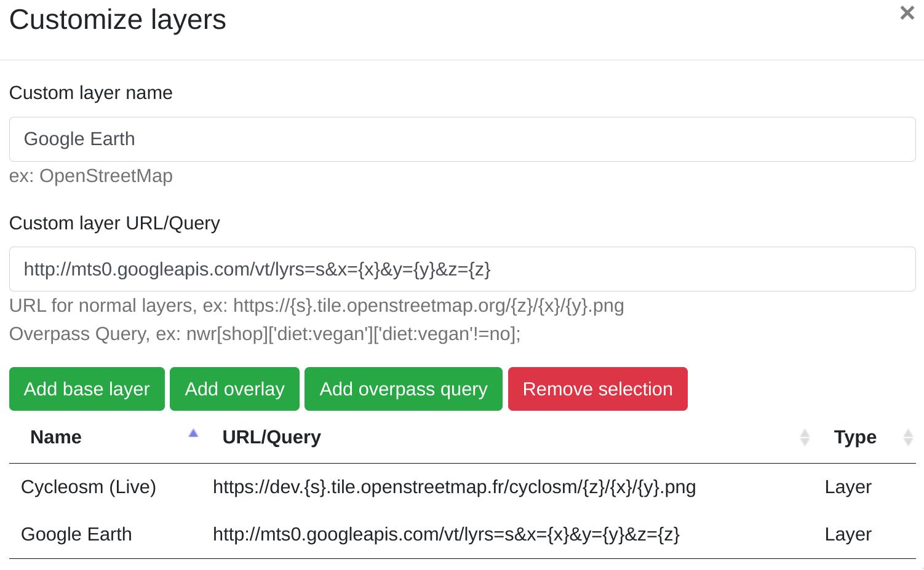The width and height of the screenshot is (924, 570).
Task: Click the openstreetmap.fr cyclosm URL cell
Action: (x=454, y=487)
